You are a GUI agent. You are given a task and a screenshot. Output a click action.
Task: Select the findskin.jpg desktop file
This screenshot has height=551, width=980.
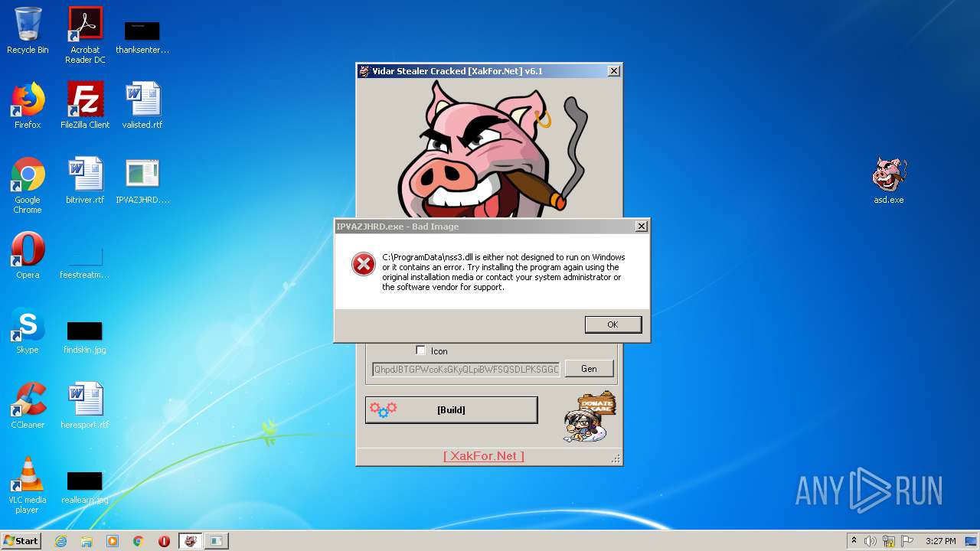[85, 337]
